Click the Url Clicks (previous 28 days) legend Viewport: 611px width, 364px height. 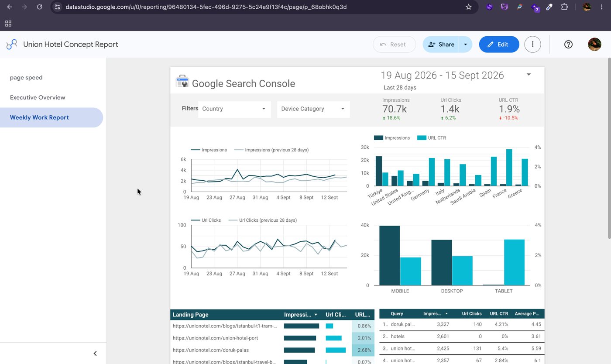pos(263,220)
